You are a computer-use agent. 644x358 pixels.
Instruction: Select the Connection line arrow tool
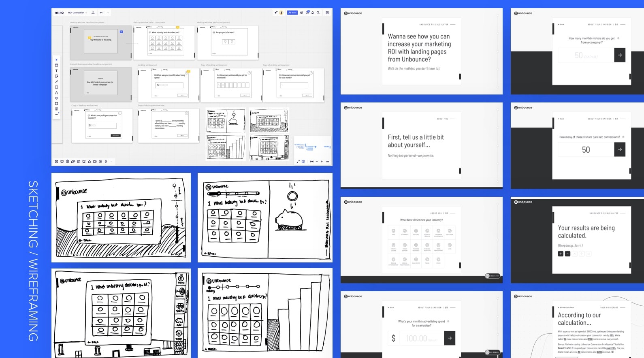pos(56,81)
